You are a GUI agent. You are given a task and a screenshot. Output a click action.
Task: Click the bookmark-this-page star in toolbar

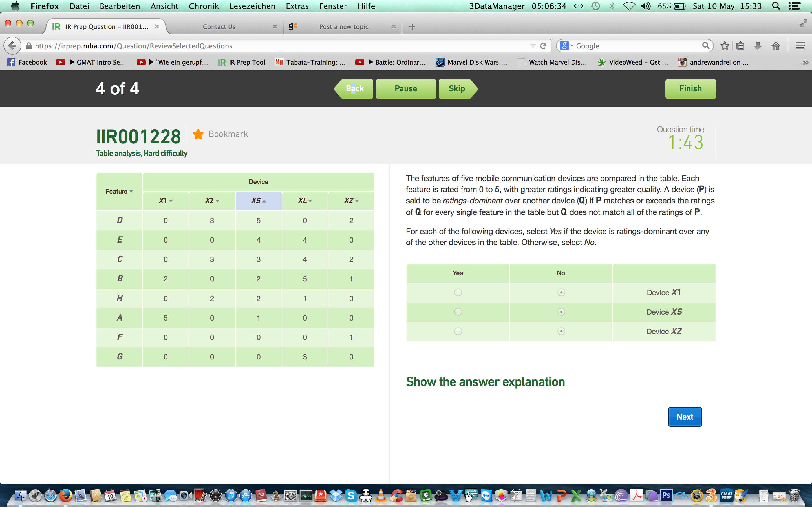tap(725, 46)
